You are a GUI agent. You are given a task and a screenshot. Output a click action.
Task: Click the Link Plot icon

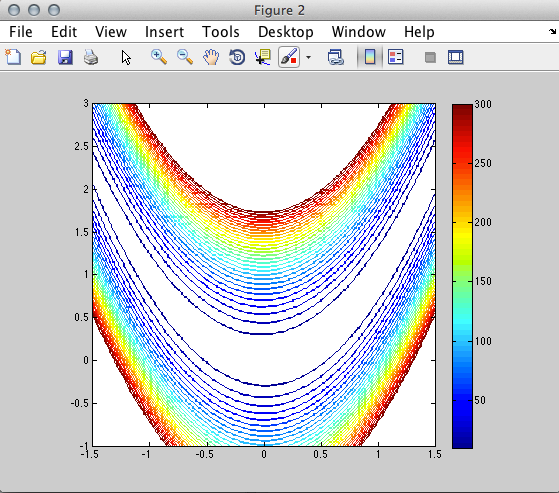coord(335,57)
